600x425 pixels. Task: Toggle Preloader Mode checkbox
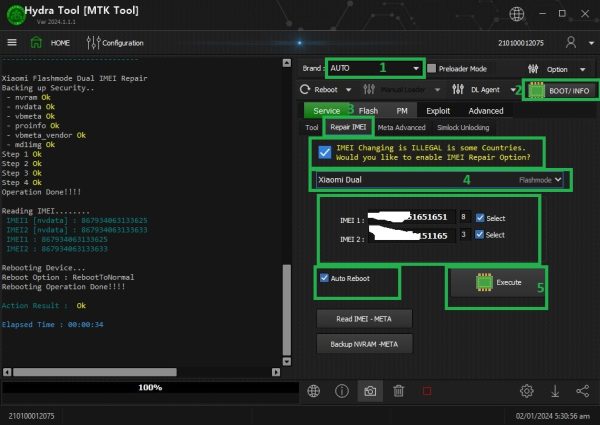tap(432, 68)
